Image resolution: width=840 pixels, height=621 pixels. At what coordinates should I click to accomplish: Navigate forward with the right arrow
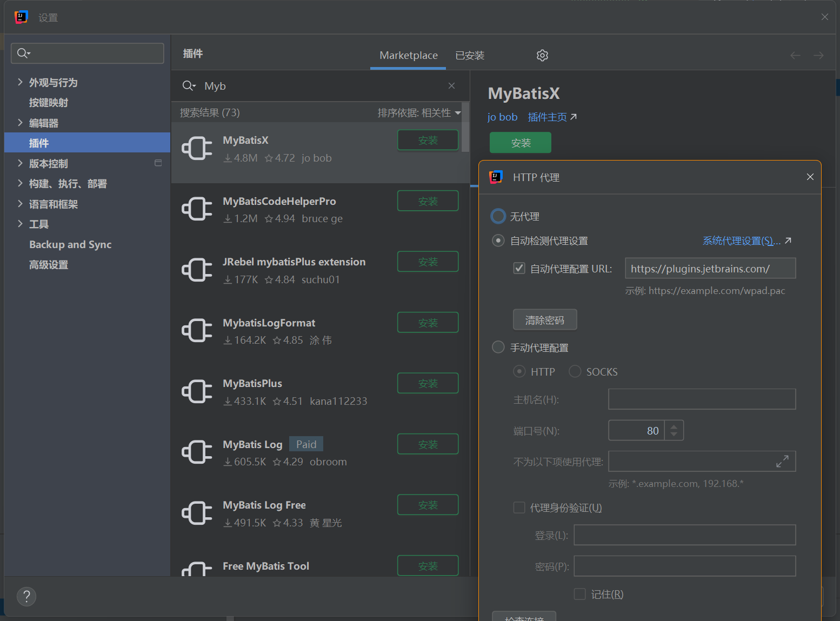(x=818, y=55)
